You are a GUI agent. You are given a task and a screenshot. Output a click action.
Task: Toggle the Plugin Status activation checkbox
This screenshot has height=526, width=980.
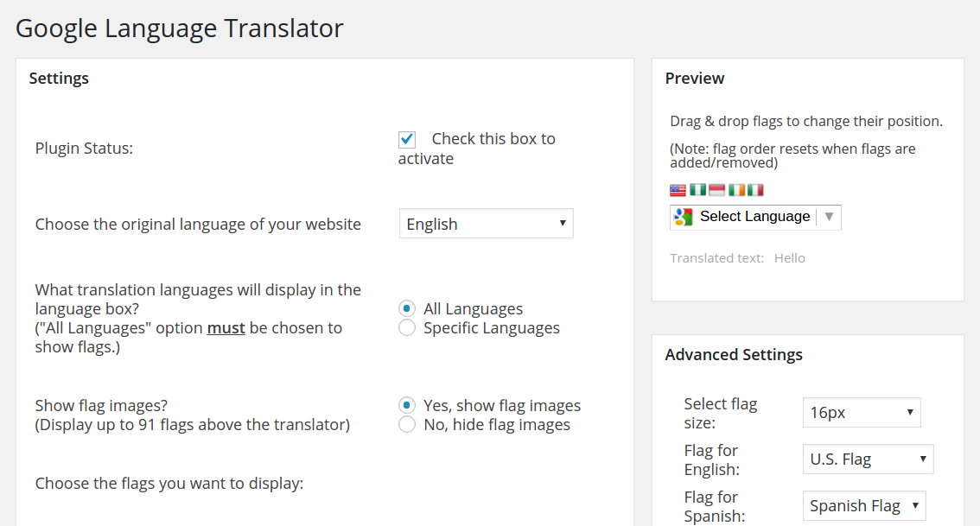coord(407,139)
